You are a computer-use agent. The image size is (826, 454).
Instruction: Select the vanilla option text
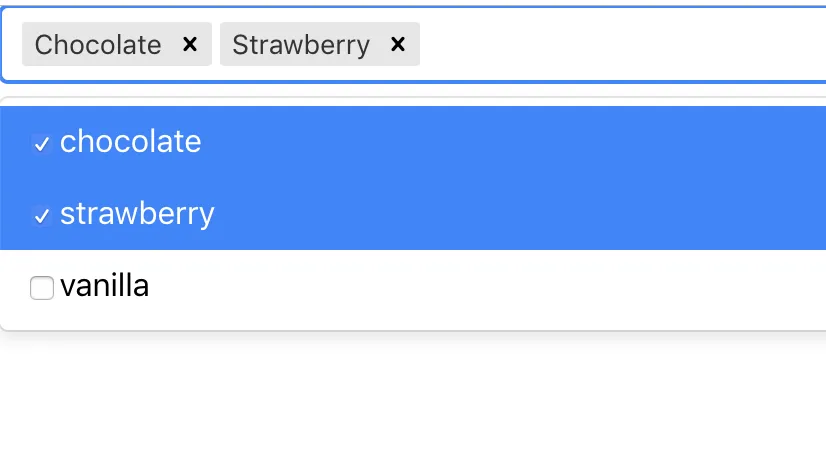(x=104, y=286)
